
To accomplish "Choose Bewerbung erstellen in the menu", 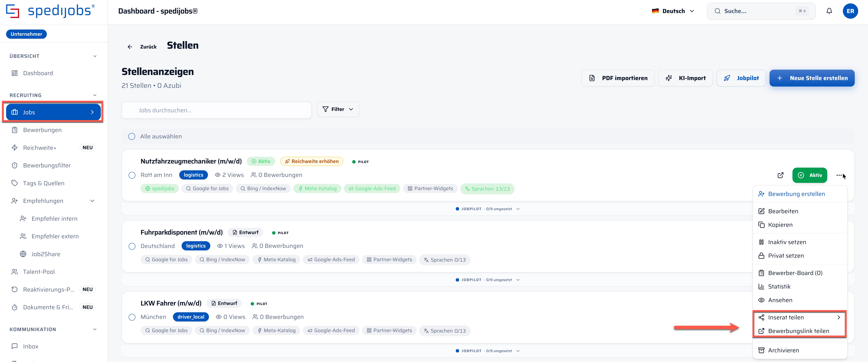I will pos(800,194).
